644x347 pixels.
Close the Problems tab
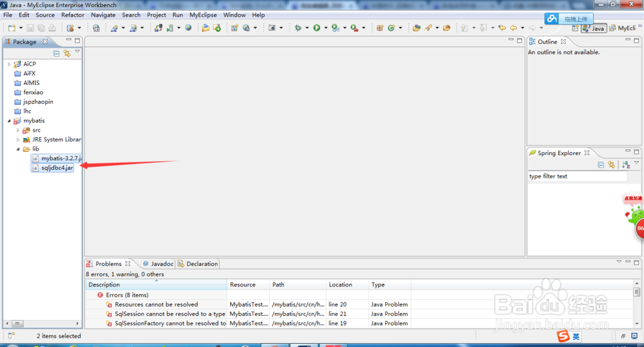(128, 264)
